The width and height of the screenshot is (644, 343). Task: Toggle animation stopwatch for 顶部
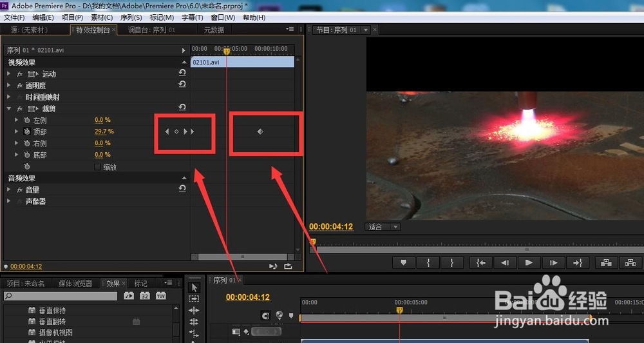click(27, 132)
